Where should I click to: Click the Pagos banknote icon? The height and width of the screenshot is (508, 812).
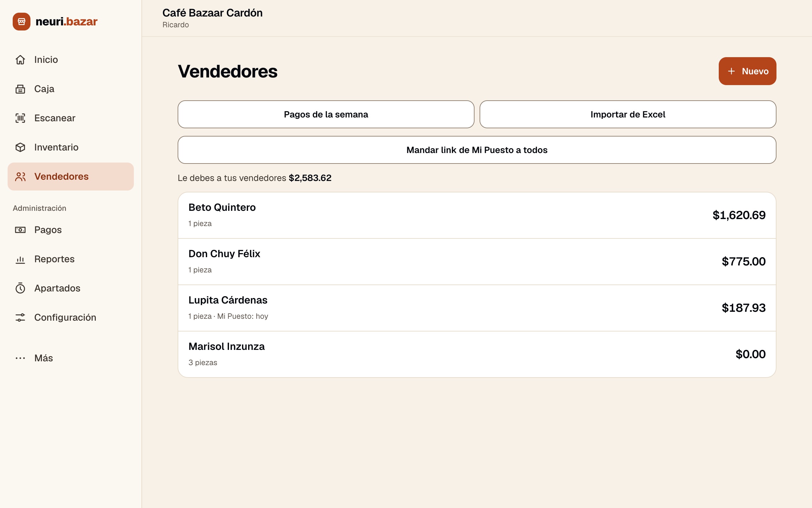20,230
